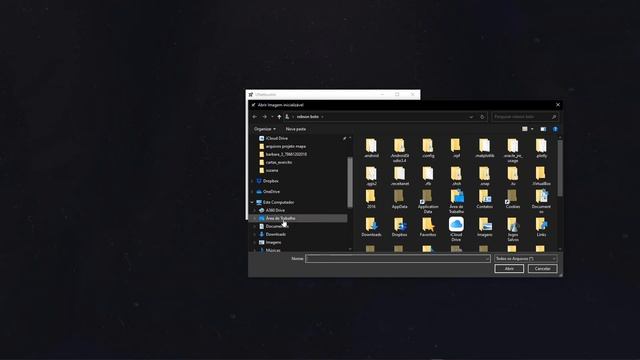Image resolution: width=640 pixels, height=360 pixels.
Task: Open the .AndroidStudio3.4 folder
Action: 399,150
